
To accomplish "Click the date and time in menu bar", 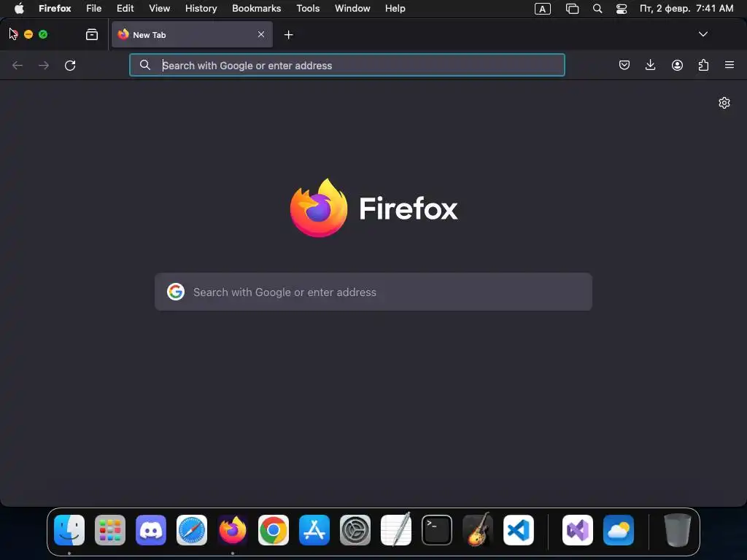I will [x=686, y=9].
